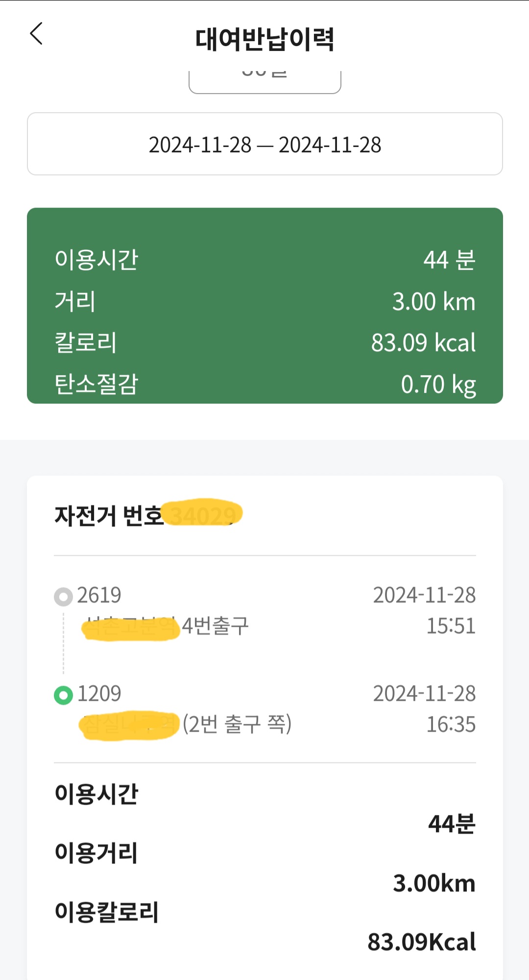Tap the 4번출구 rental station name
Screen dimensions: 529x980
[x=215, y=626]
